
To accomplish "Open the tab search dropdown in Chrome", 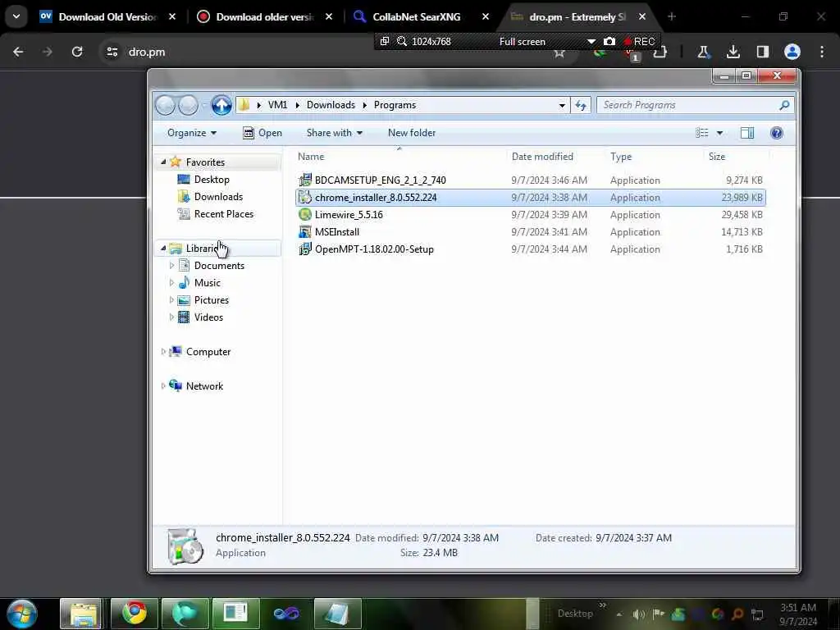I will tap(16, 16).
